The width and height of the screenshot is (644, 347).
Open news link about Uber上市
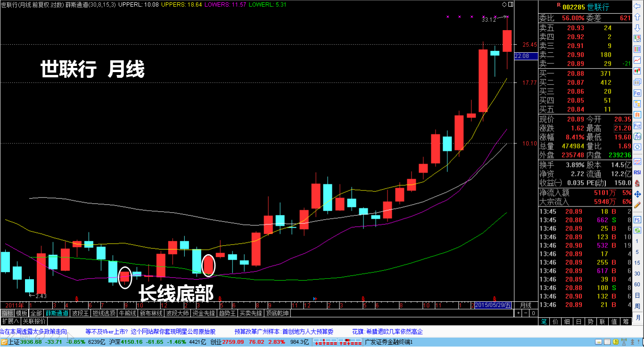(x=151, y=332)
